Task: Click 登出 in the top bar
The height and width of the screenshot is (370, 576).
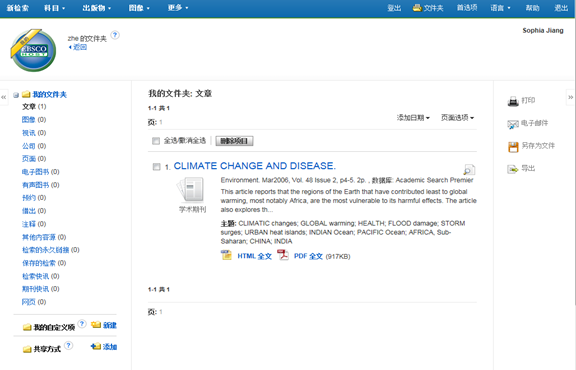Action: tap(394, 8)
